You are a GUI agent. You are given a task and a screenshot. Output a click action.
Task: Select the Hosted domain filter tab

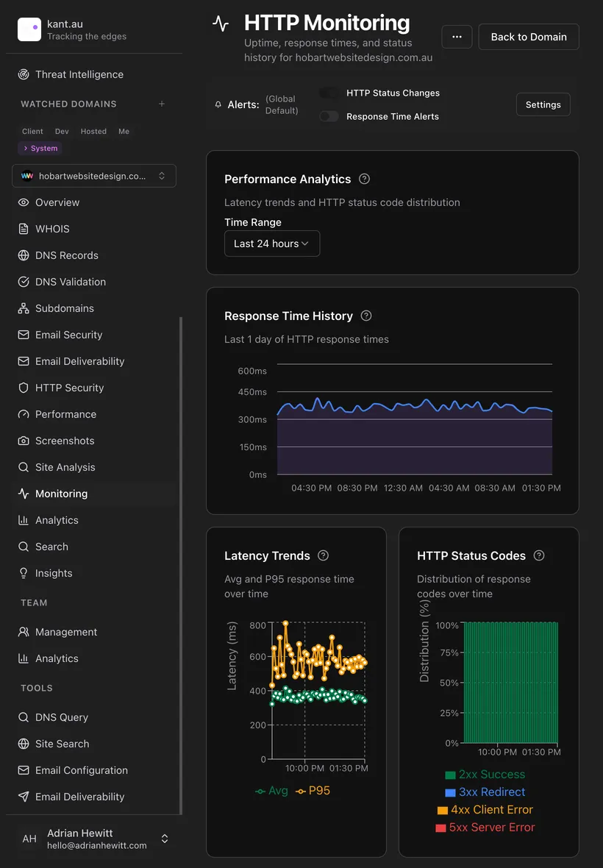point(93,132)
